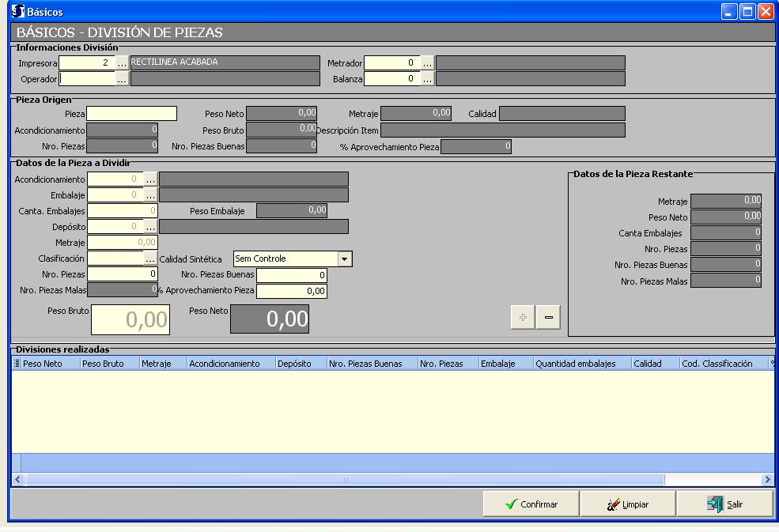Click the Salir button
This screenshot has width=779, height=532.
(724, 504)
